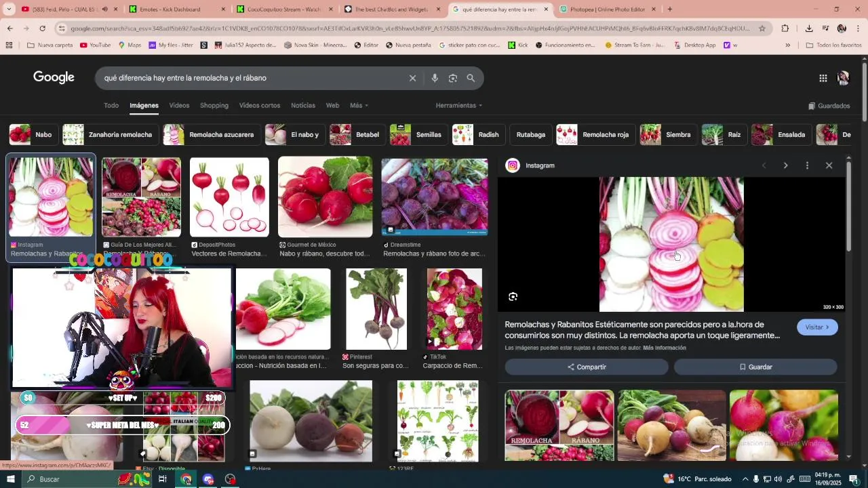868x488 pixels.
Task: Open the Guardados saved items link
Action: click(x=829, y=106)
